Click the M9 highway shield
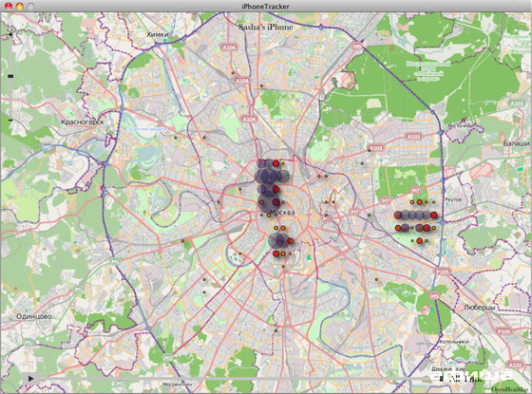 pos(47,147)
